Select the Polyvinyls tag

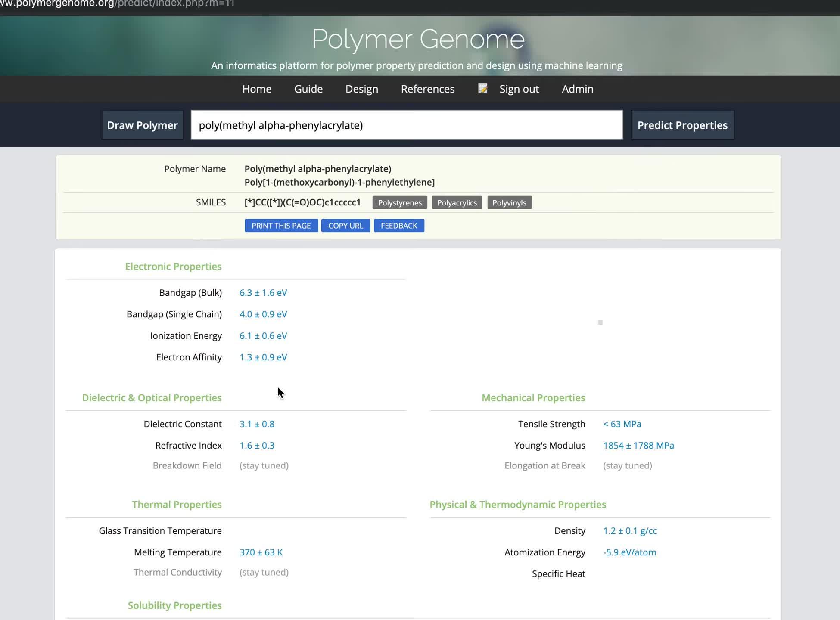click(x=510, y=202)
